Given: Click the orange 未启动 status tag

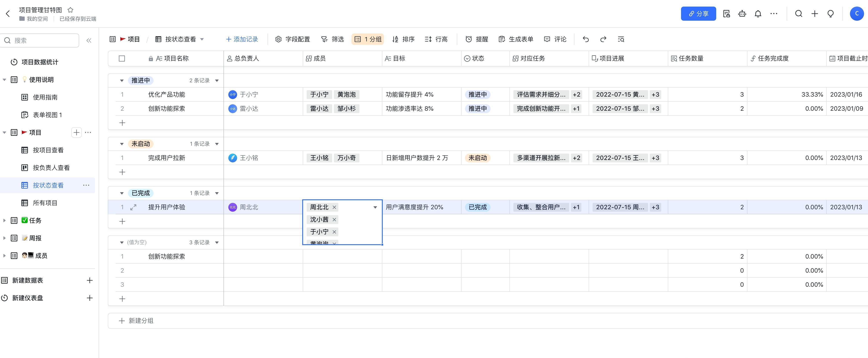Looking at the screenshot, I should (x=478, y=158).
